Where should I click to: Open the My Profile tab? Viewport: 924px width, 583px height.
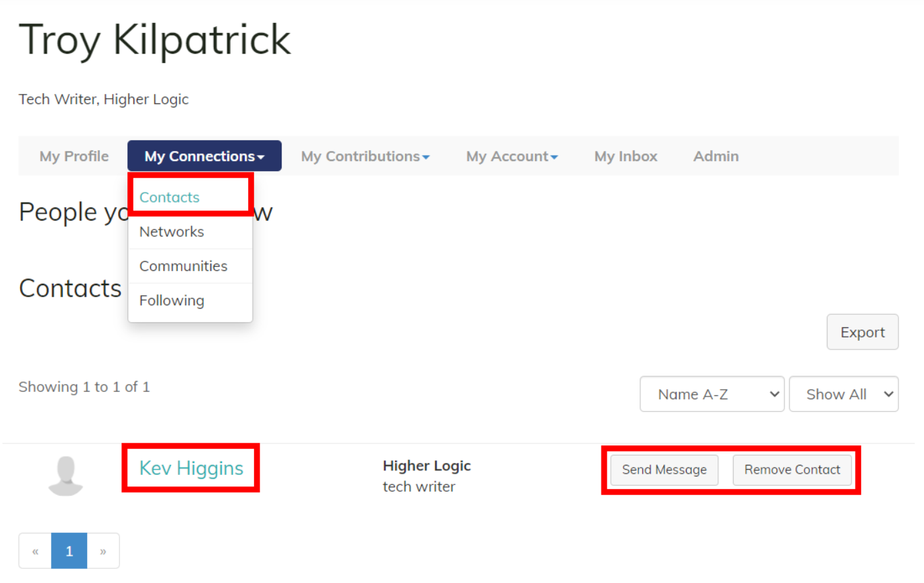click(x=74, y=156)
